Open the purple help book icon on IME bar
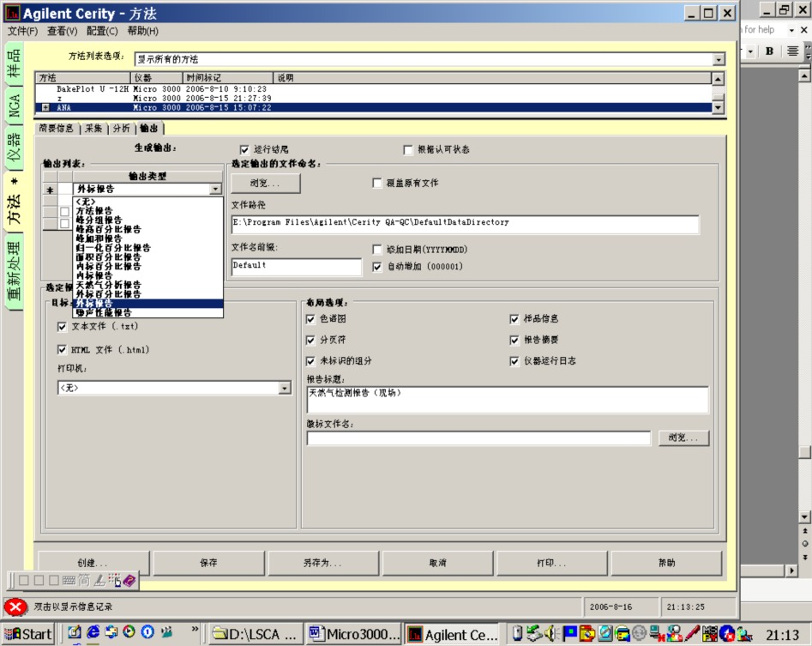This screenshot has height=646, width=812. click(129, 580)
